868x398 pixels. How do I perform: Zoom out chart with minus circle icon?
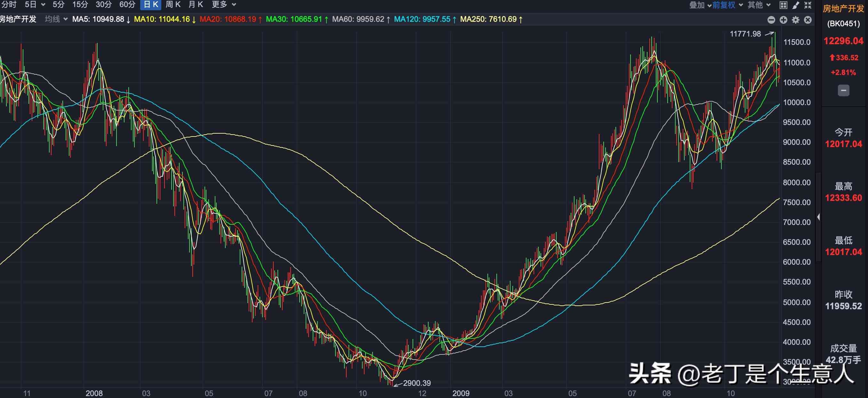point(771,20)
